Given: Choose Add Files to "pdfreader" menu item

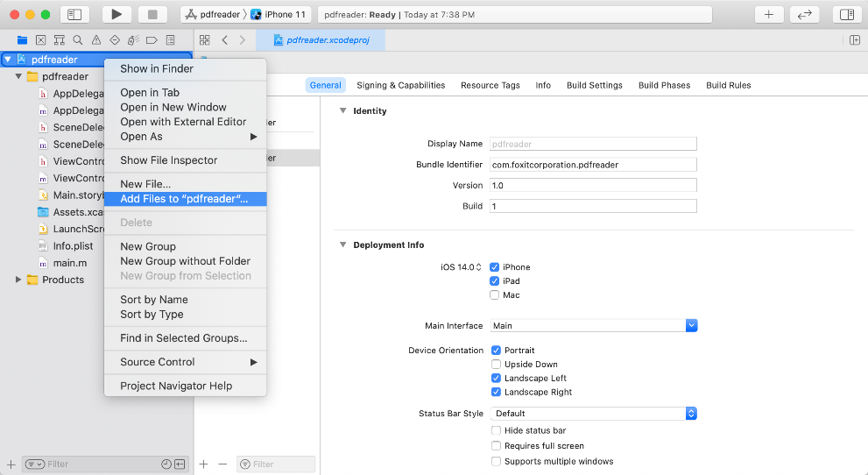Looking at the screenshot, I should [184, 199].
